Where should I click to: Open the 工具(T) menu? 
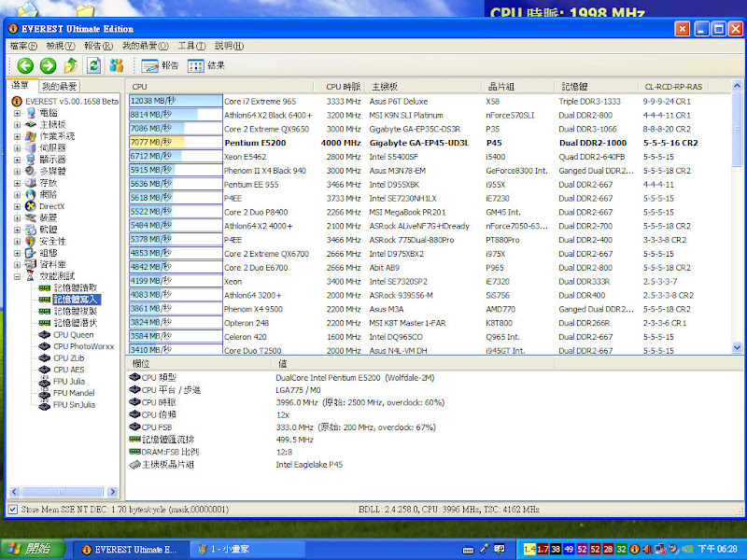point(191,46)
